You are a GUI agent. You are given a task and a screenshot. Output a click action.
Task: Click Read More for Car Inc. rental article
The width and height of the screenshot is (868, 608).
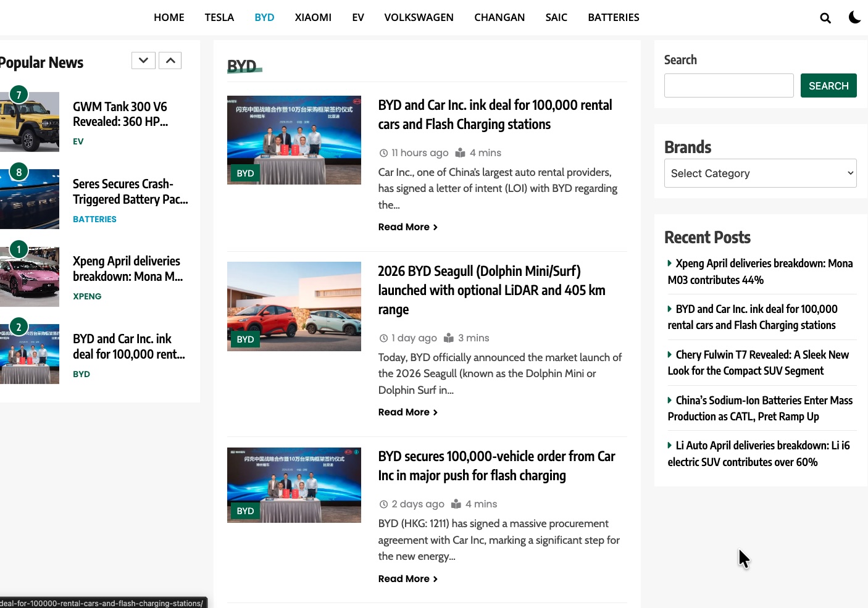(407, 227)
